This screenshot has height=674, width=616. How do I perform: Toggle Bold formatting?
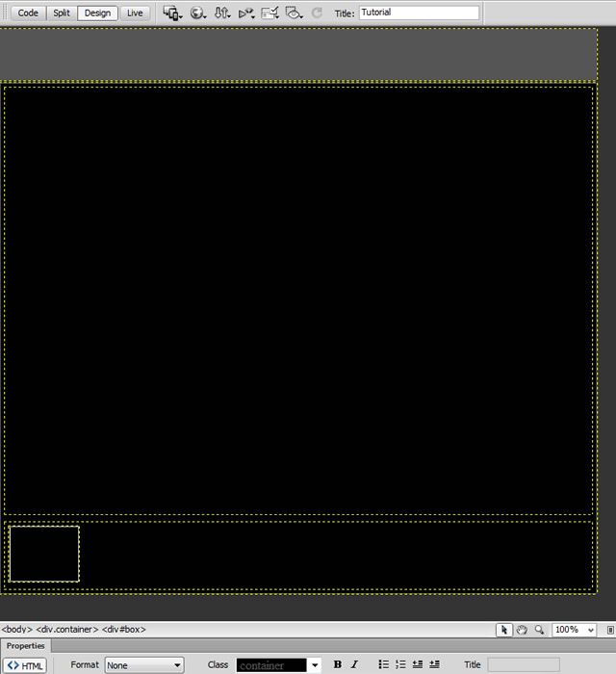[338, 664]
